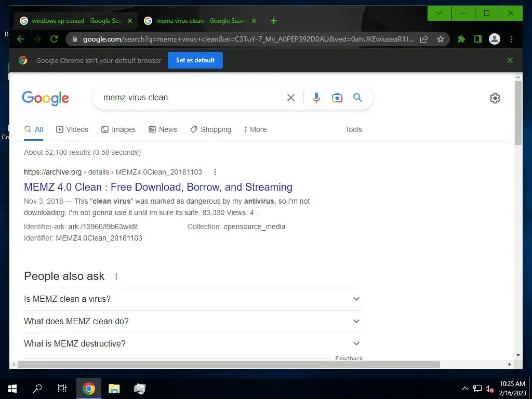Screen dimensions: 532x399
Task: Toggle the Chrome side panel
Action: click(x=478, y=39)
